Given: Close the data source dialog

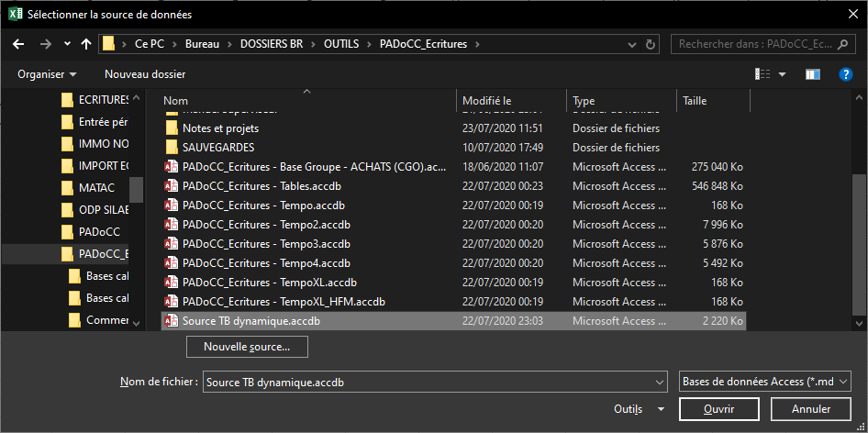Looking at the screenshot, I should point(853,15).
